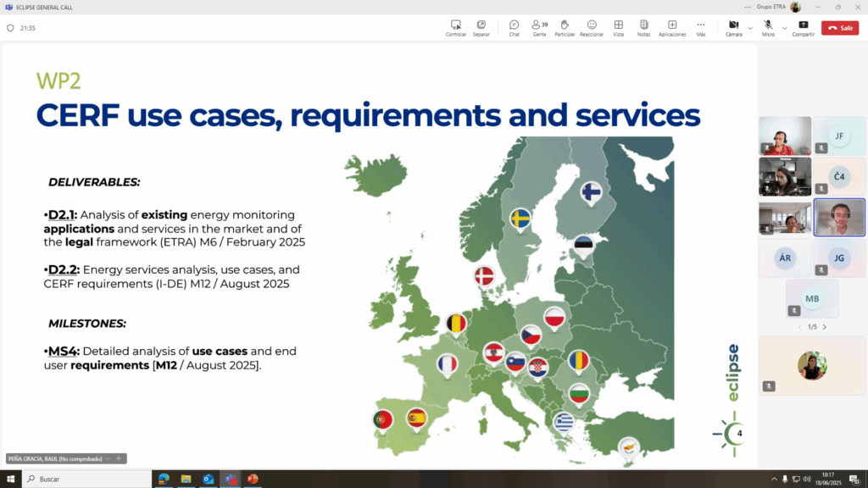Image resolution: width=868 pixels, height=488 pixels.
Task: Raise hand with Participar button
Action: [x=565, y=28]
